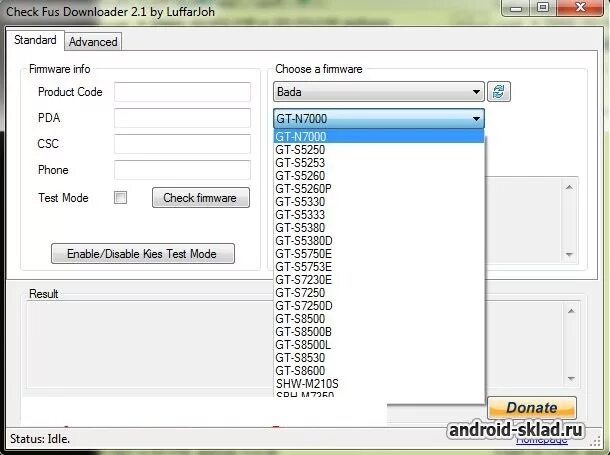Click the Donate button
Screen dimensions: 610x455
pos(532,408)
